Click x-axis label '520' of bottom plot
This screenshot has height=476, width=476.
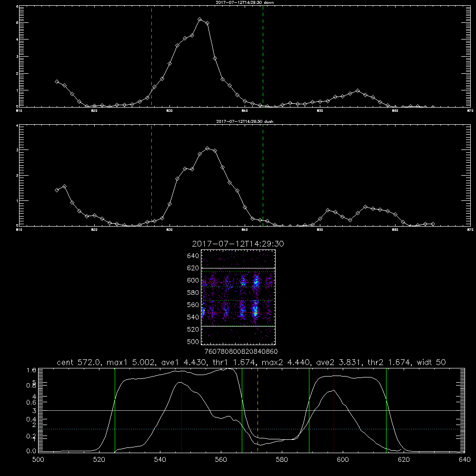(x=99, y=460)
